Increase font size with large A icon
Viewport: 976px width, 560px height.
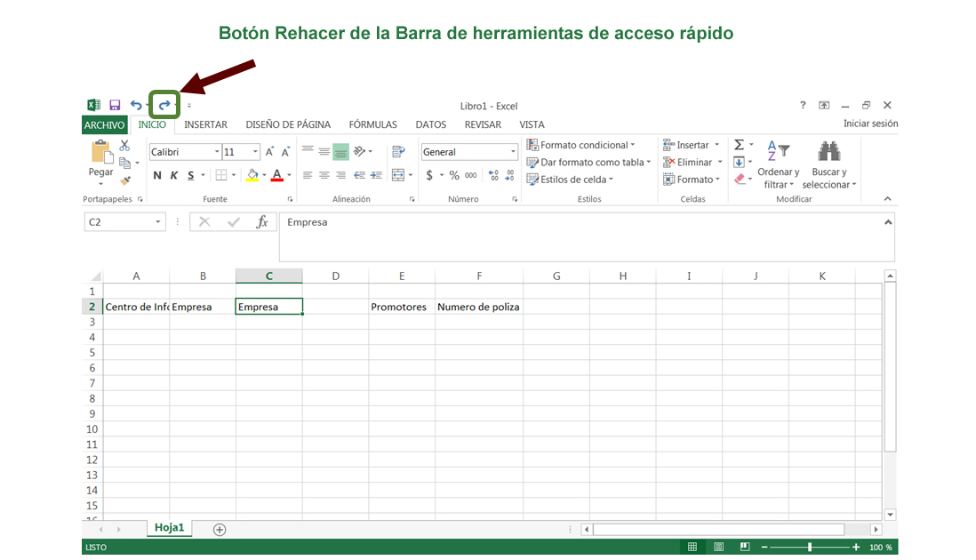click(269, 152)
